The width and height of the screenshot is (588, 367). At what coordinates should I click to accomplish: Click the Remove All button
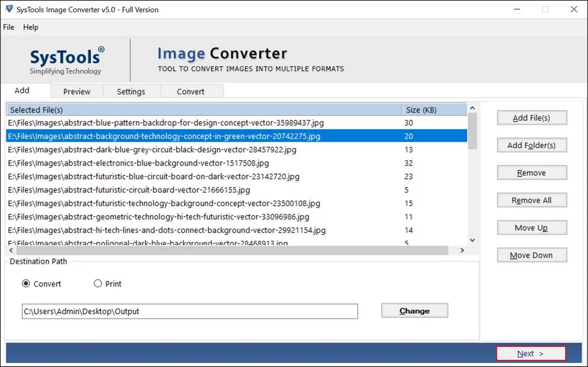click(x=532, y=200)
